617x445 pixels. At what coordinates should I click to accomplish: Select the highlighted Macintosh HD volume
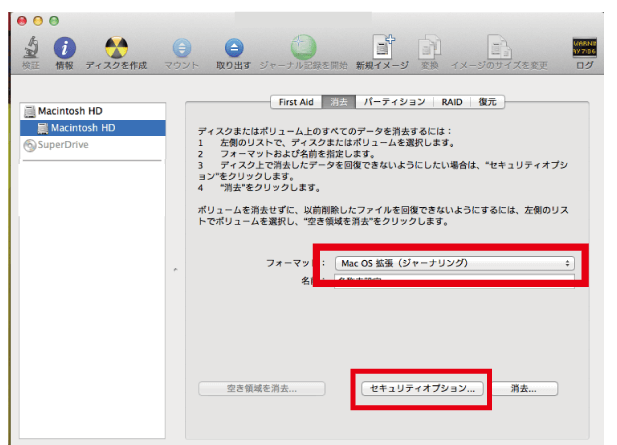[x=92, y=128]
